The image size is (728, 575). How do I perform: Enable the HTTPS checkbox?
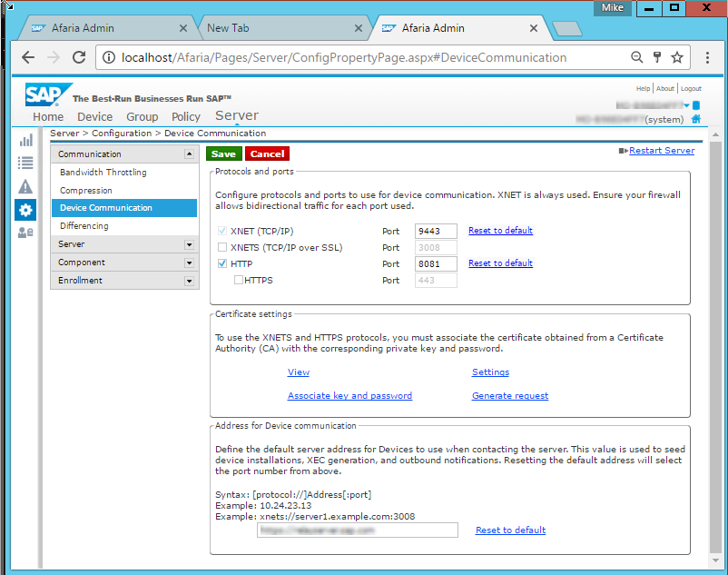tap(238, 280)
